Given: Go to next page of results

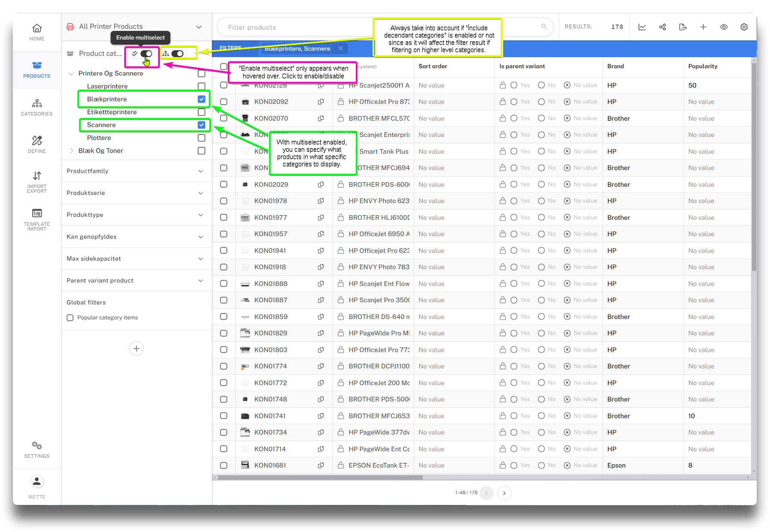Looking at the screenshot, I should point(504,493).
